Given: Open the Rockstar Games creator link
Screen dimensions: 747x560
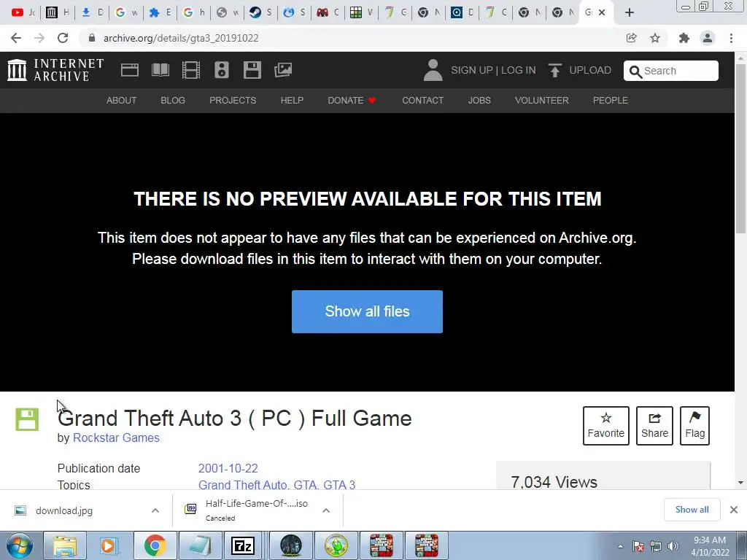Looking at the screenshot, I should [116, 437].
